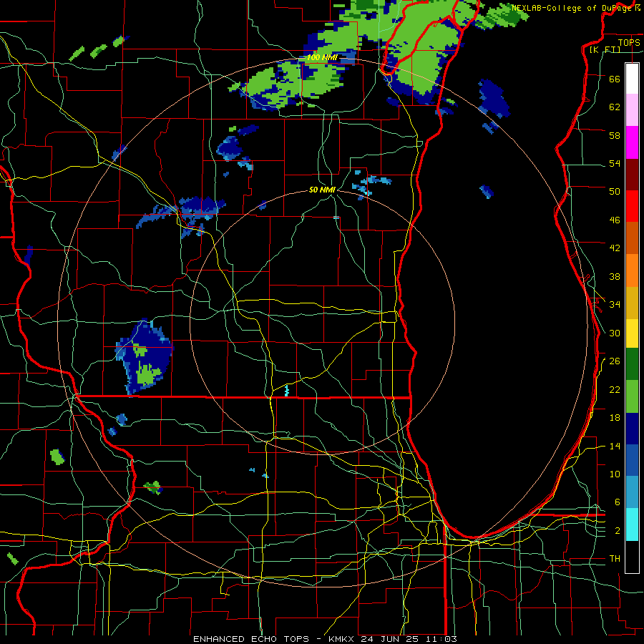This screenshot has width=644, height=644.
Task: Click the "100 NMI" range ring label
Action: click(322, 57)
